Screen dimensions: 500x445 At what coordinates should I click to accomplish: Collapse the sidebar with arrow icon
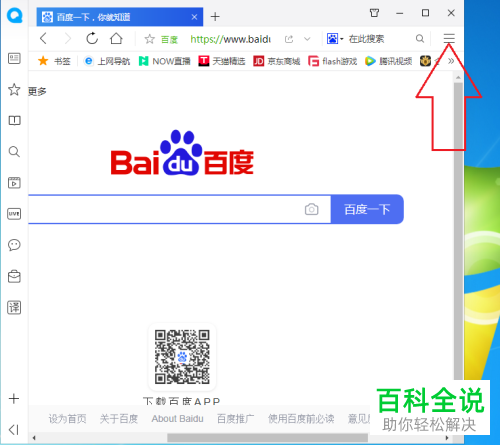tap(14, 430)
